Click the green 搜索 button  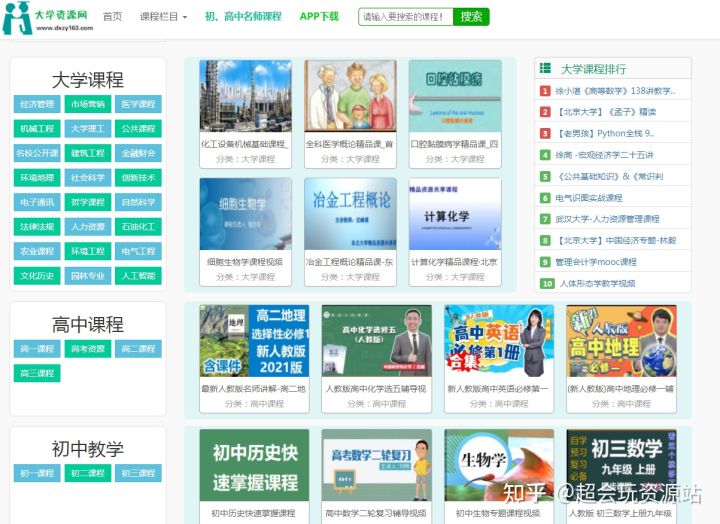tap(471, 17)
